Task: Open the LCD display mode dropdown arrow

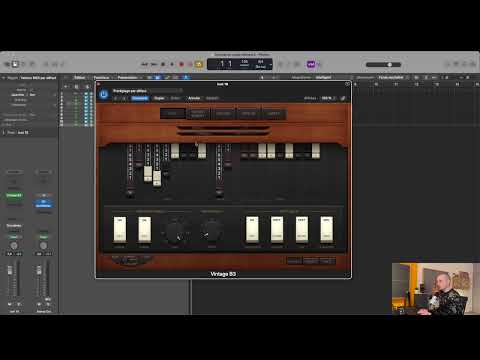Action: (270, 64)
